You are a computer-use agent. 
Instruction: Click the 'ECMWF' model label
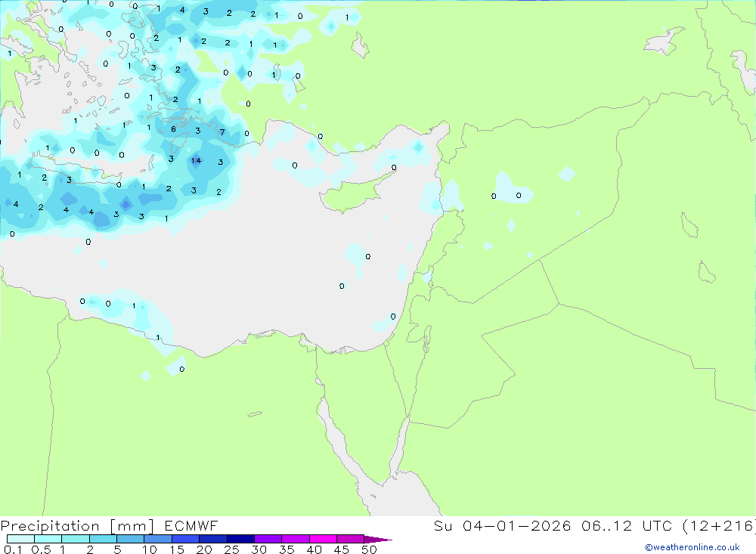tap(191, 525)
